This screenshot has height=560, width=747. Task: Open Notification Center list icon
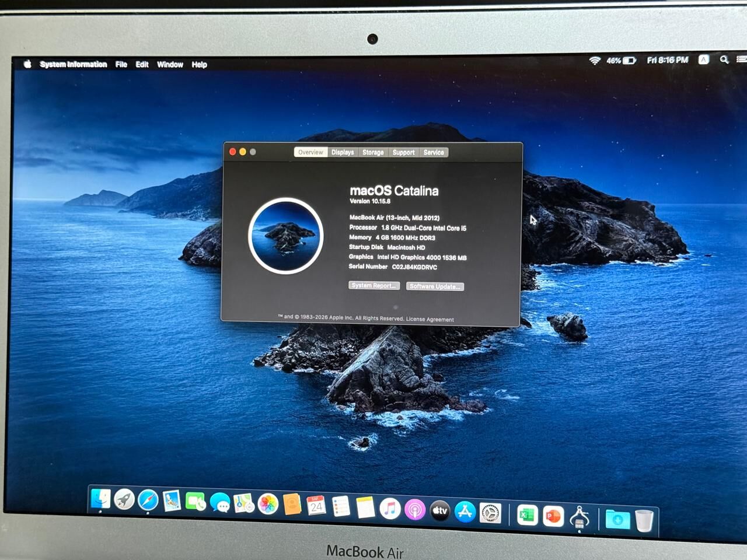(x=742, y=59)
